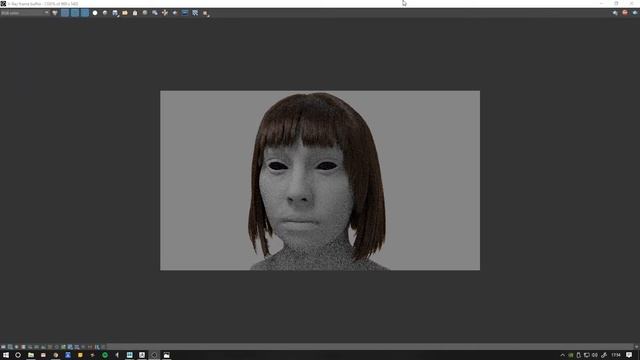Toggle the green channel view button
Screen dimensions: 640x360
click(x=75, y=13)
